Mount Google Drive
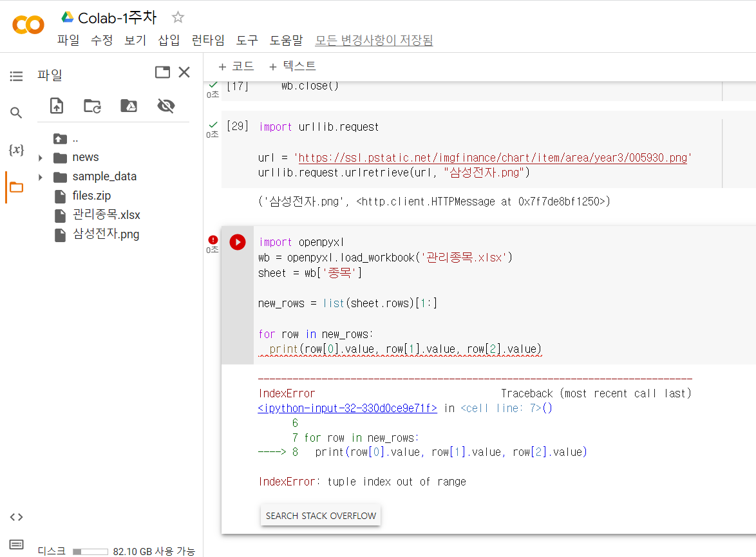The height and width of the screenshot is (557, 756). click(129, 106)
